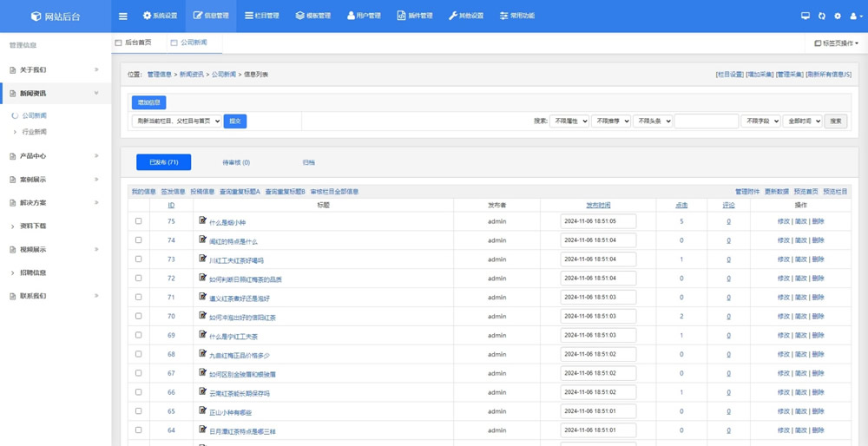The height and width of the screenshot is (446, 868).
Task: Click the refresh icon at top right
Action: pos(822,16)
